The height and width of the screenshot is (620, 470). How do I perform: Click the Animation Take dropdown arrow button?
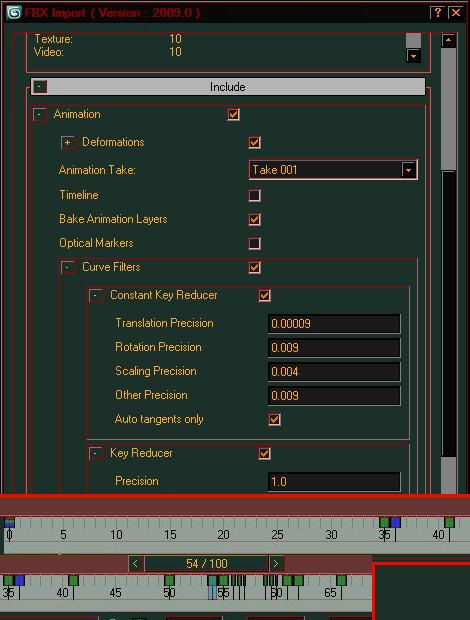pos(409,170)
